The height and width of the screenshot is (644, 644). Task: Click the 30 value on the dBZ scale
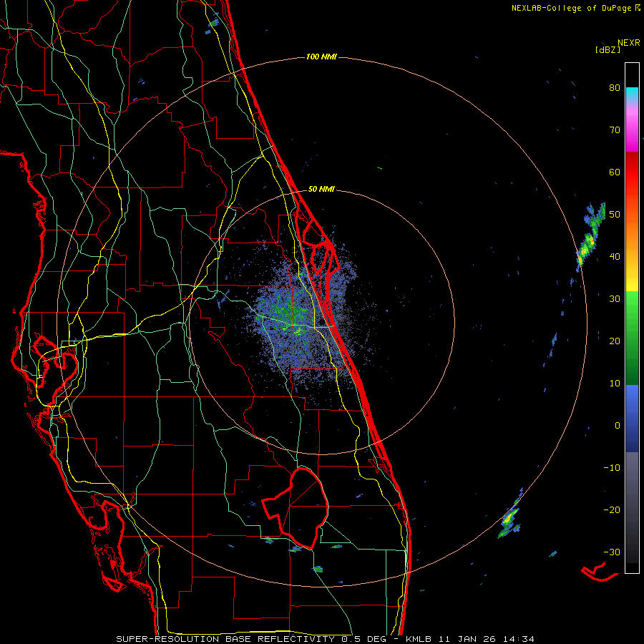click(x=615, y=298)
